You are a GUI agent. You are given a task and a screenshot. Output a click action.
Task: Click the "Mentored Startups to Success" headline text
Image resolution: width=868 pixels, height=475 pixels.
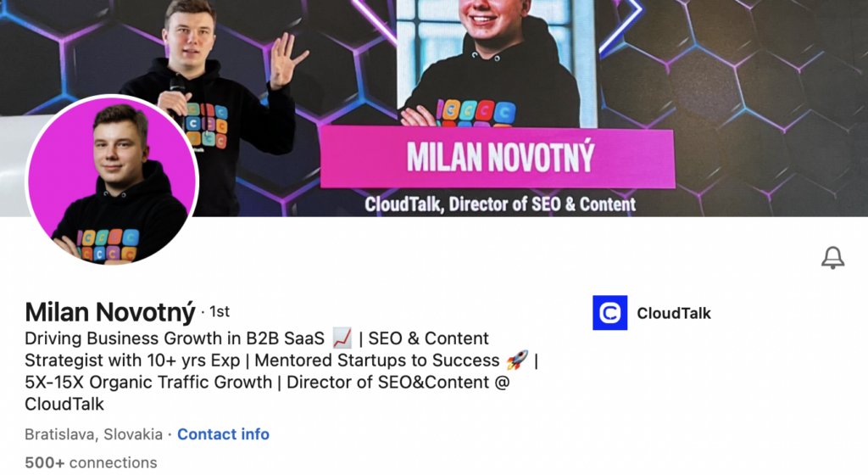click(x=377, y=360)
